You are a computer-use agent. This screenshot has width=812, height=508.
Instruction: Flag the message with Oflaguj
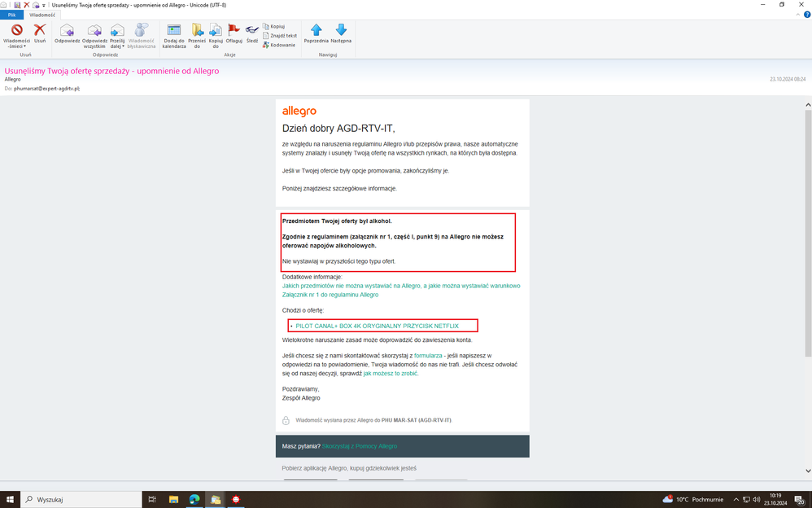pyautogui.click(x=234, y=33)
